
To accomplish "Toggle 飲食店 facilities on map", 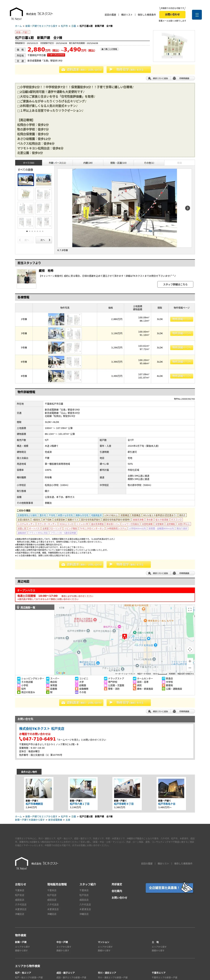I will click(167, 678).
